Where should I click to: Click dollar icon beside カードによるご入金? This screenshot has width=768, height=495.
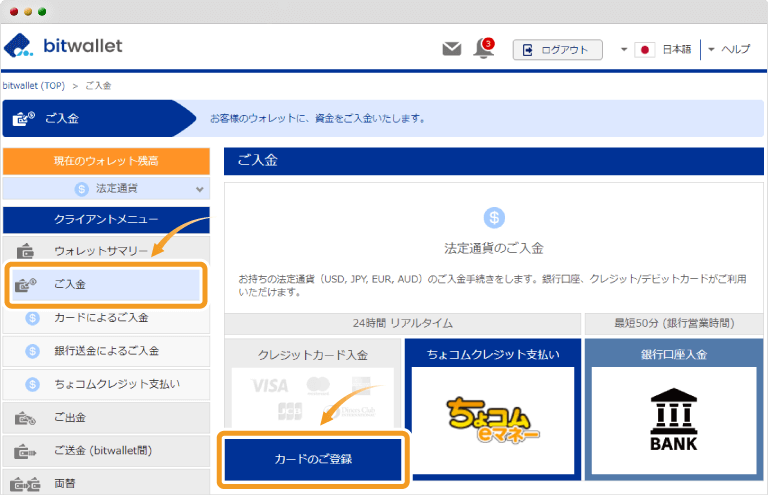point(32,318)
